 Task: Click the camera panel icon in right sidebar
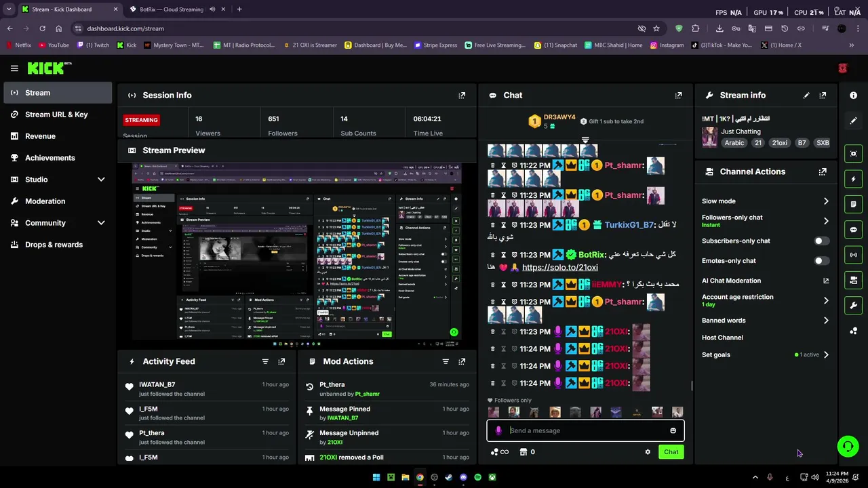pos(854,280)
